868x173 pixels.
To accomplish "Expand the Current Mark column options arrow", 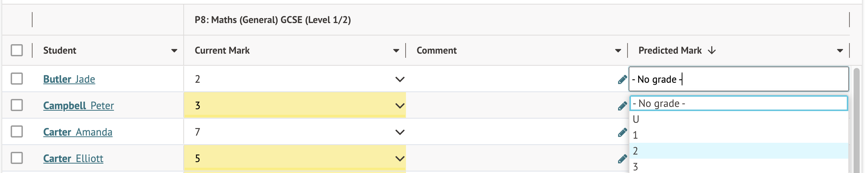I will tap(396, 51).
